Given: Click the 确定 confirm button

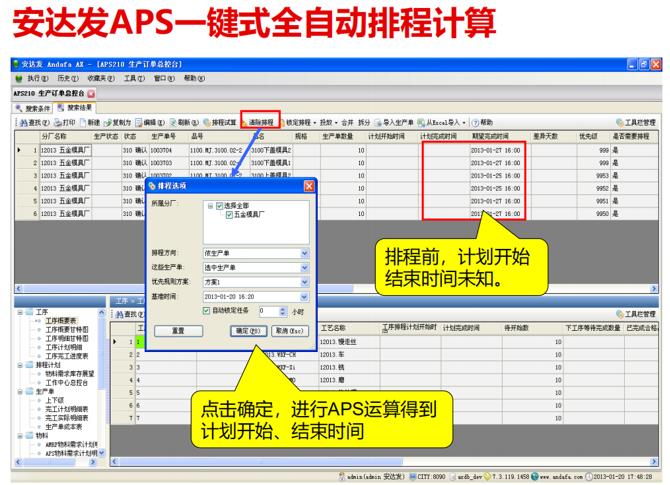Looking at the screenshot, I should 248,331.
